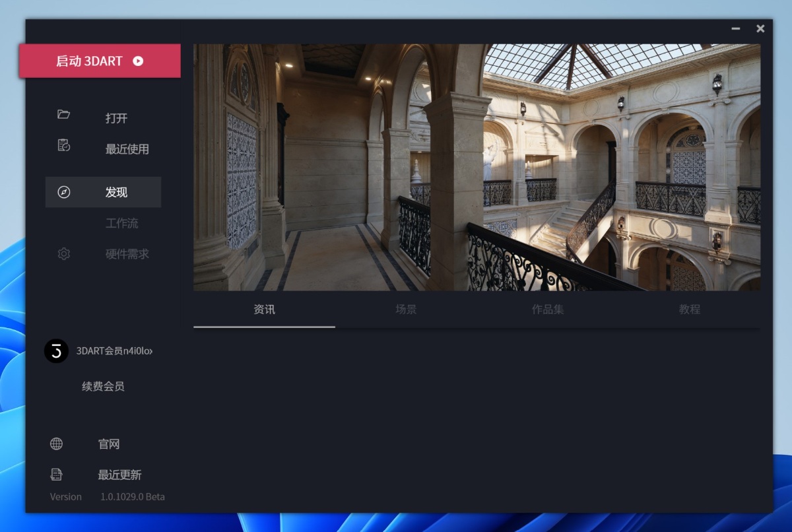792x532 pixels.
Task: Open 硬件需求 hardware requirements
Action: 127,253
